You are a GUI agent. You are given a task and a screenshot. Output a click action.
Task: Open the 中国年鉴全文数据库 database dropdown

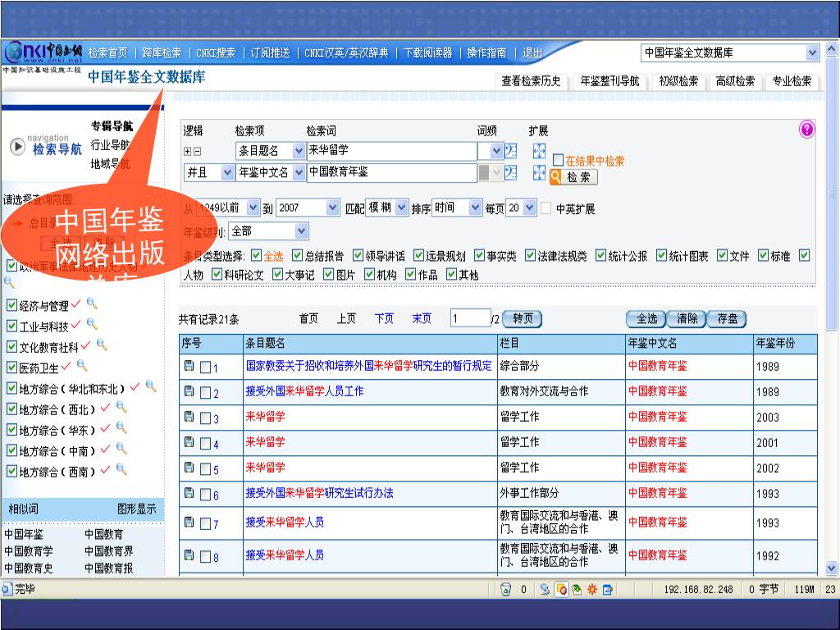coord(812,52)
